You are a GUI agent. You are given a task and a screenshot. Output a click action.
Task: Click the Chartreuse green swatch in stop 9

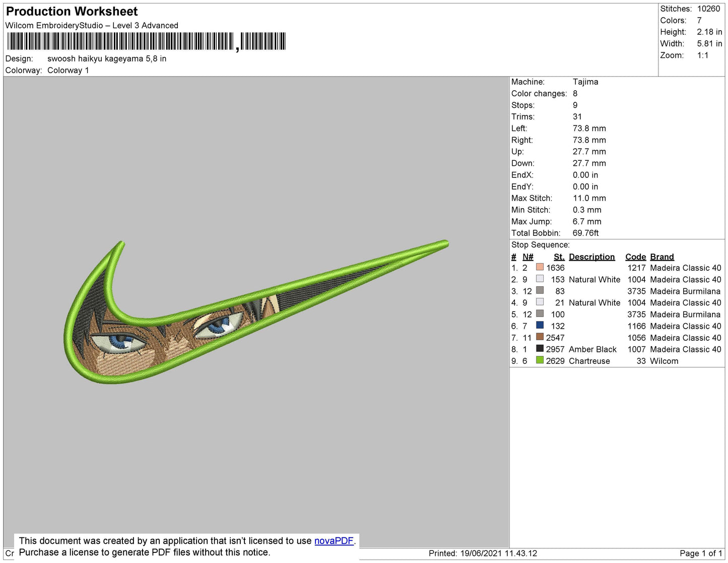point(540,360)
